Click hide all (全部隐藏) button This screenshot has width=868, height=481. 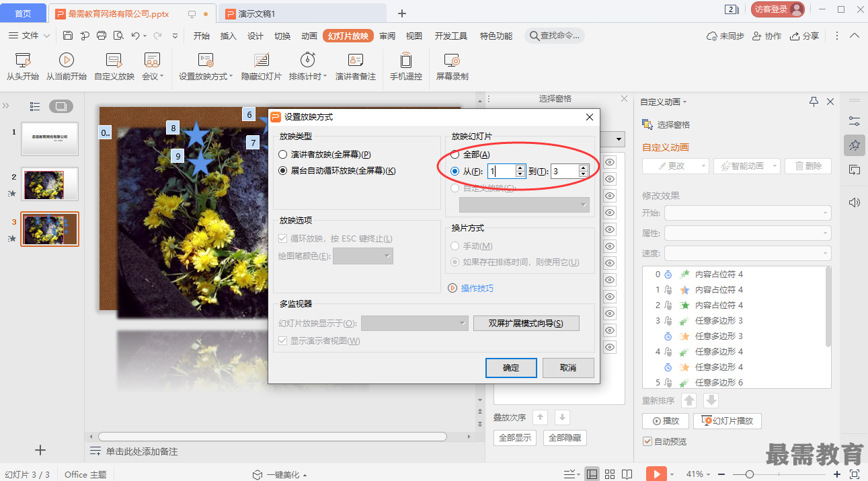click(x=565, y=438)
